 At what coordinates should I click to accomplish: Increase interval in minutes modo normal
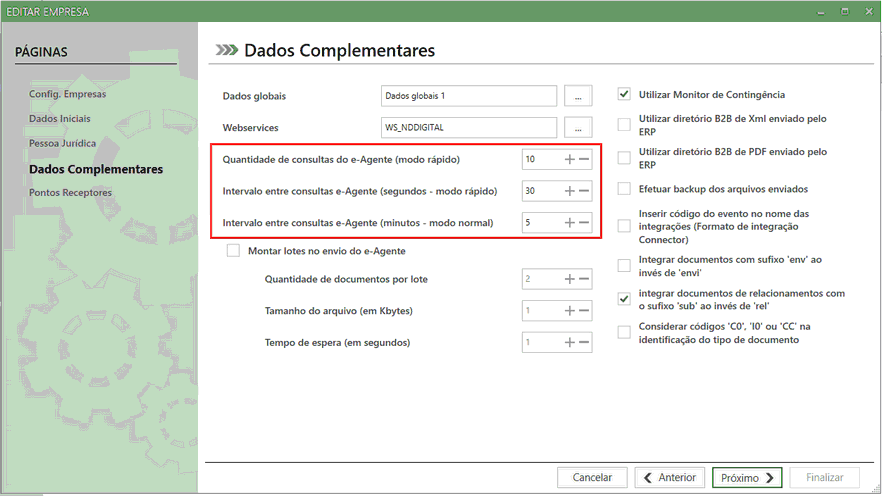570,223
